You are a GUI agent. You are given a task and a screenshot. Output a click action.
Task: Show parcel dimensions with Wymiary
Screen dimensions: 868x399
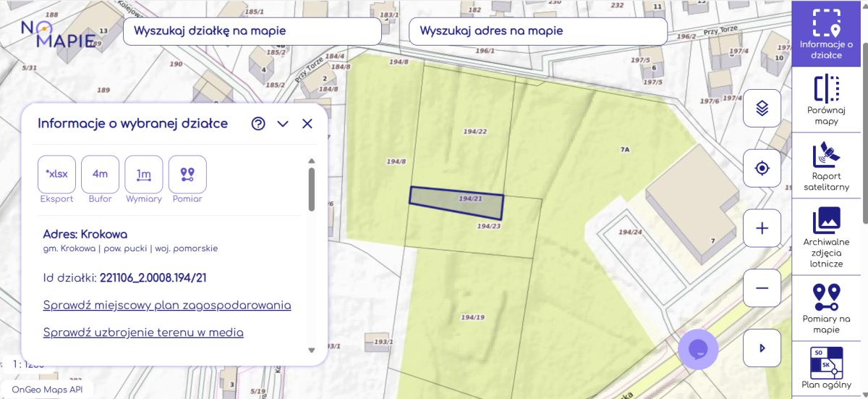[143, 174]
